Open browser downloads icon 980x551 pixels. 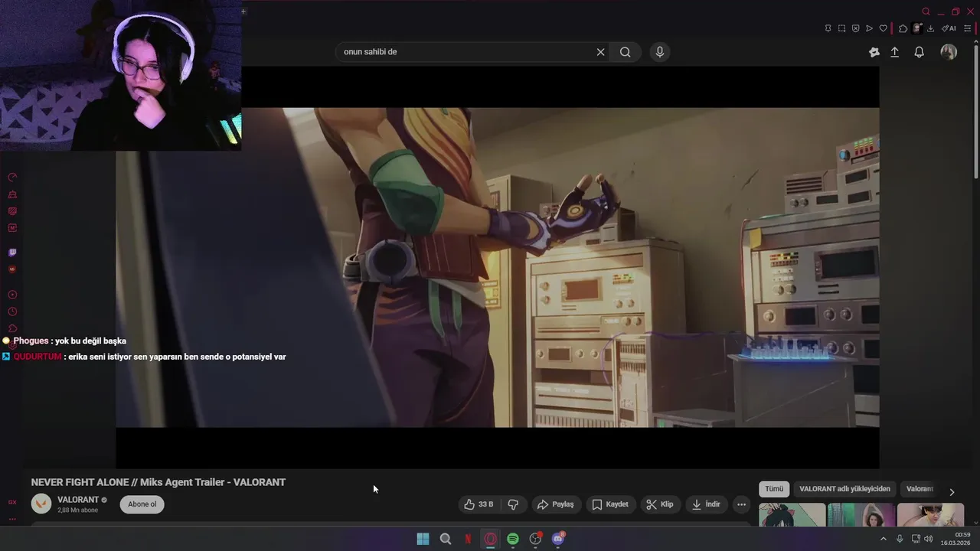(930, 28)
